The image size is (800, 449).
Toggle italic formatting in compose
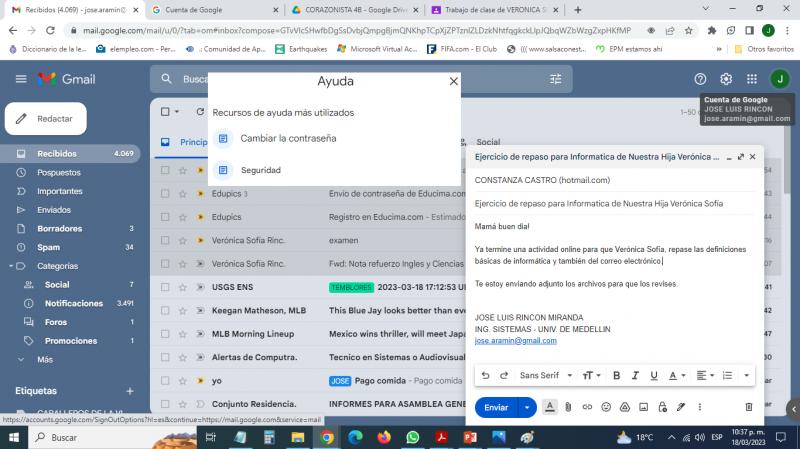tap(635, 376)
